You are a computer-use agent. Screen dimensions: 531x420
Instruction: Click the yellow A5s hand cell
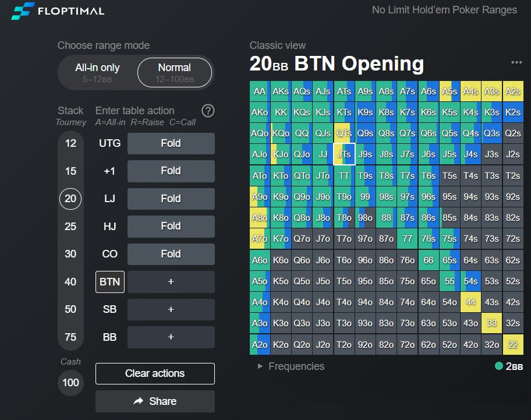[x=449, y=91]
